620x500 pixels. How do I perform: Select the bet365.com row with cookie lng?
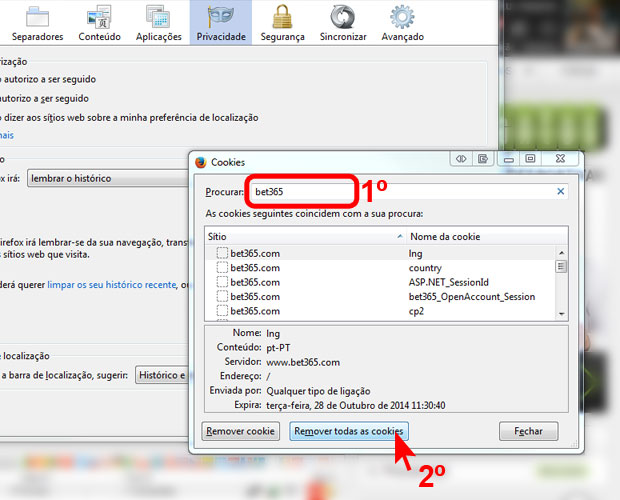tap(381, 253)
